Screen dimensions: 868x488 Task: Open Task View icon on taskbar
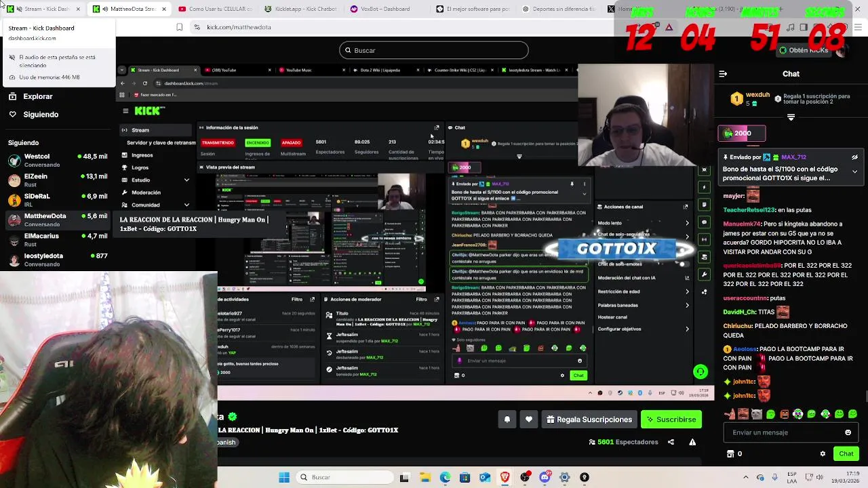[x=404, y=477]
